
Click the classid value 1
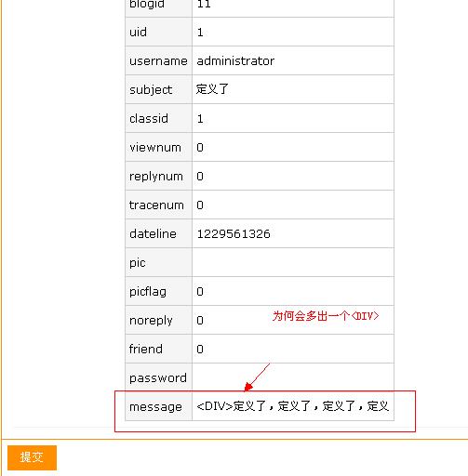point(200,118)
